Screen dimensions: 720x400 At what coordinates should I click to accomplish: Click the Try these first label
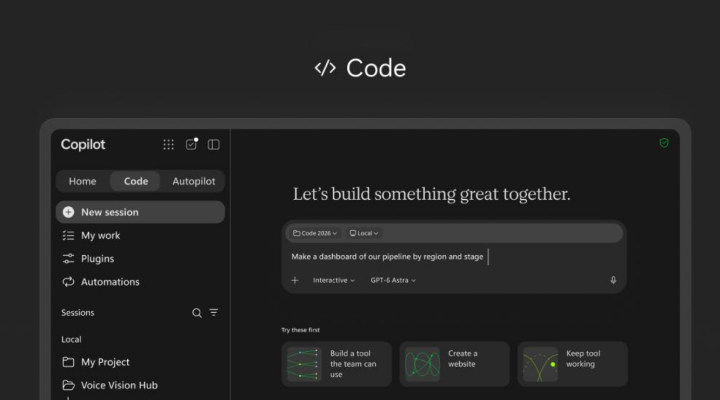tap(300, 330)
